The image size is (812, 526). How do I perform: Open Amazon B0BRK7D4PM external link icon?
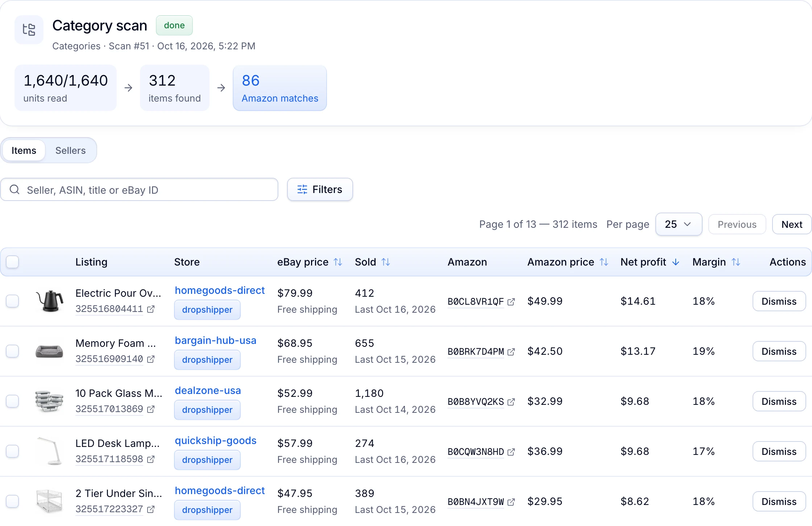[511, 352]
